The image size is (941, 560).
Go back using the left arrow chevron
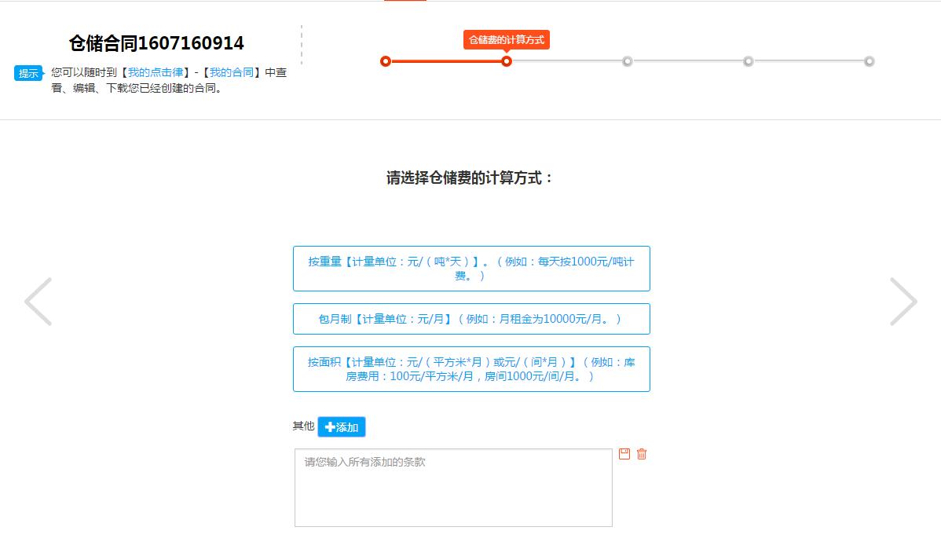(x=38, y=301)
